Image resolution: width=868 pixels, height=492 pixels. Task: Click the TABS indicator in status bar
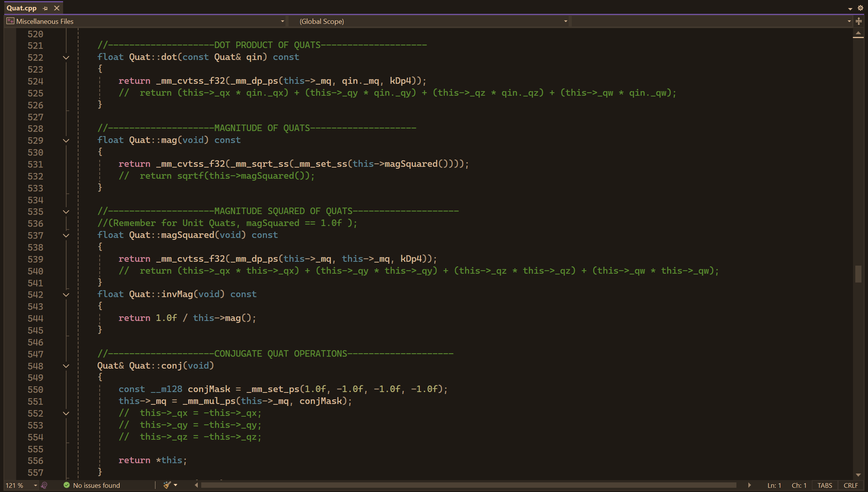pyautogui.click(x=825, y=485)
